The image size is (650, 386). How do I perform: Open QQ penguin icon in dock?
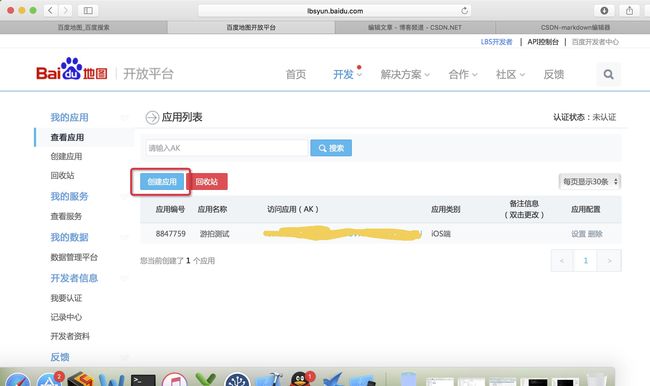point(301,379)
